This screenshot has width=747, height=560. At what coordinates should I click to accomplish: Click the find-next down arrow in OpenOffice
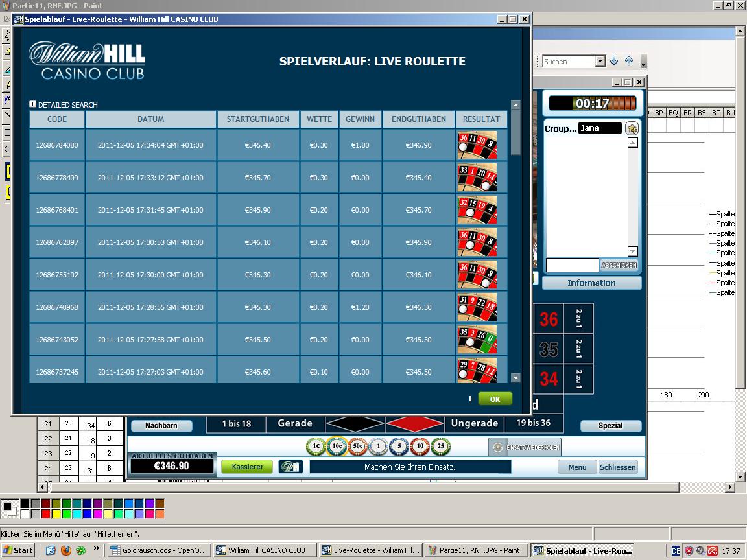(x=614, y=61)
